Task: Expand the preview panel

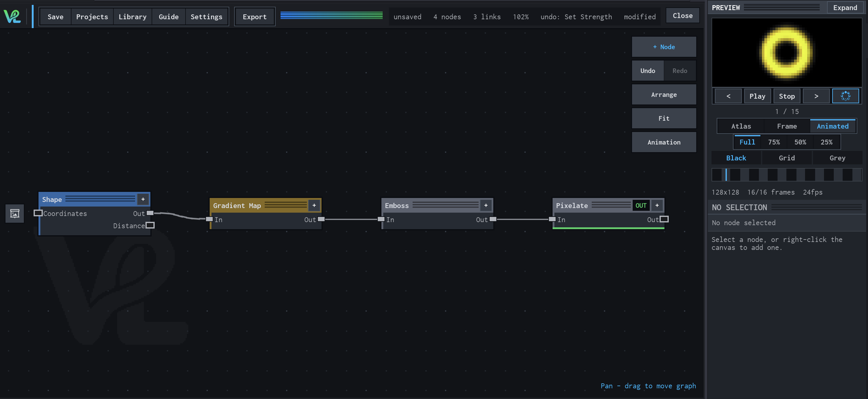Action: click(845, 7)
